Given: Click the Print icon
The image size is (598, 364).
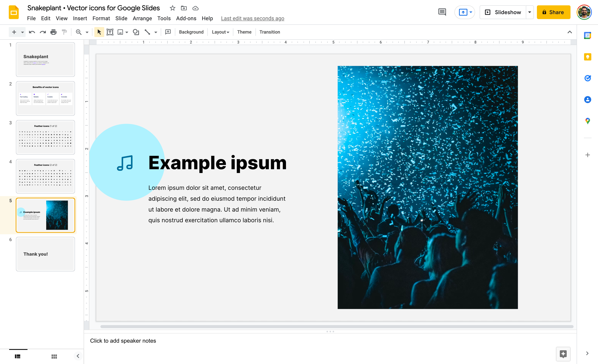Looking at the screenshot, I should (53, 32).
